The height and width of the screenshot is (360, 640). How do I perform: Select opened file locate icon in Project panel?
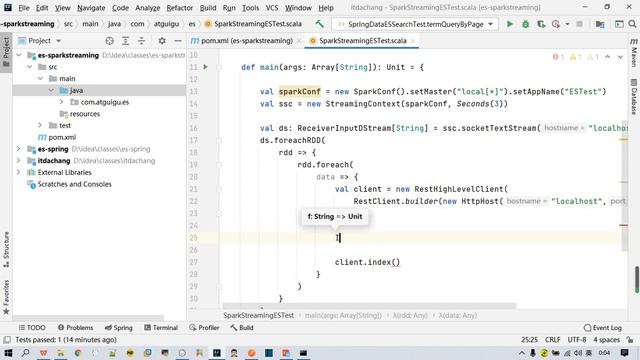coord(109,41)
